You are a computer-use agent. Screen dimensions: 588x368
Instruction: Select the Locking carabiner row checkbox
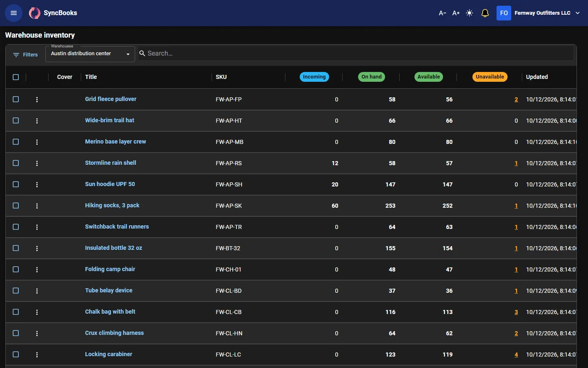coord(16,355)
